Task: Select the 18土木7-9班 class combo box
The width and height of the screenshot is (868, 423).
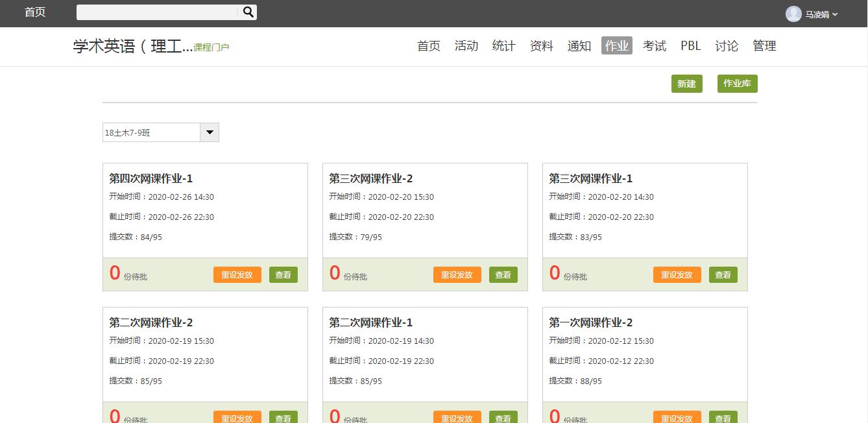Action: click(161, 132)
